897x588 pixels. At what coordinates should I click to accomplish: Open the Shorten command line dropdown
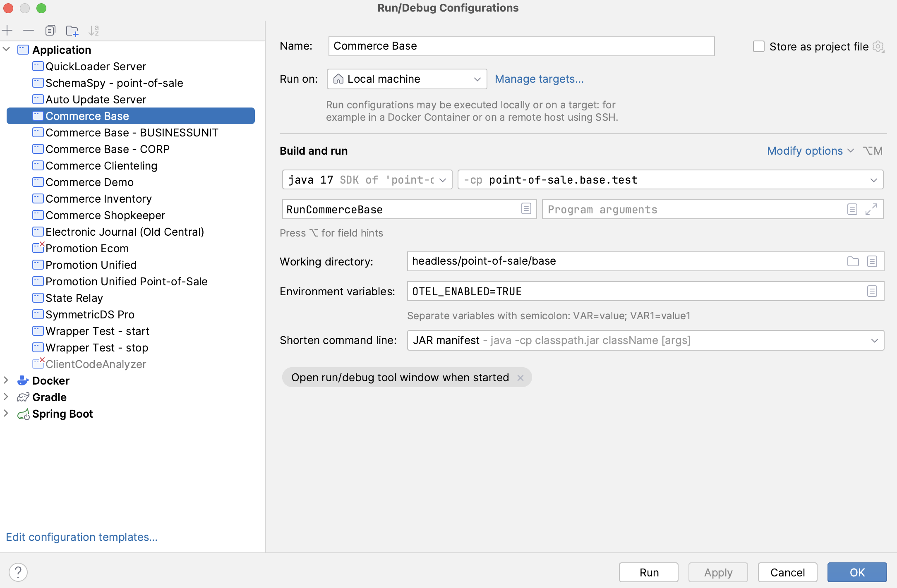click(645, 340)
